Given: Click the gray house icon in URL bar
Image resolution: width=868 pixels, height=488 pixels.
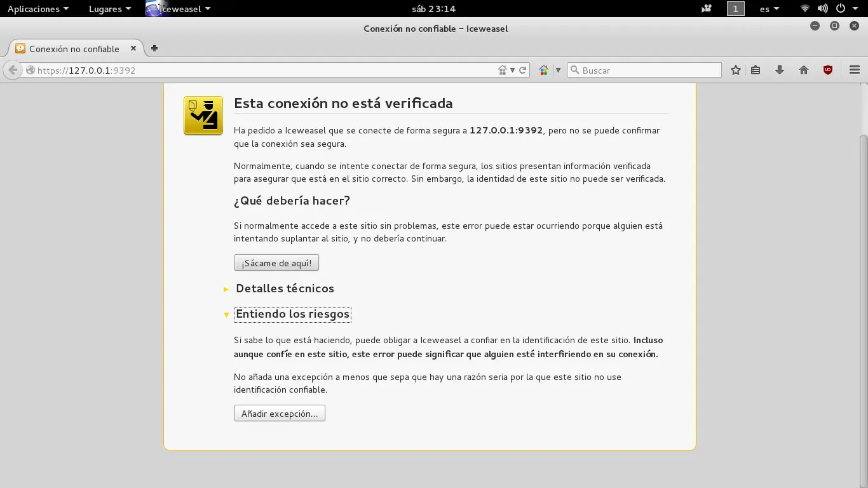Looking at the screenshot, I should click(503, 71).
